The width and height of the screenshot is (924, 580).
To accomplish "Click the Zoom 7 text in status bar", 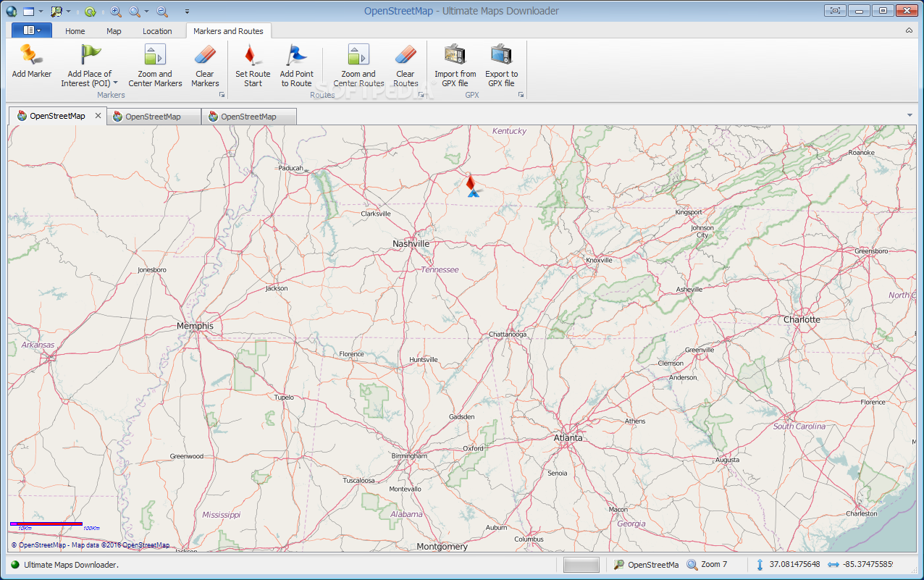I will click(714, 565).
